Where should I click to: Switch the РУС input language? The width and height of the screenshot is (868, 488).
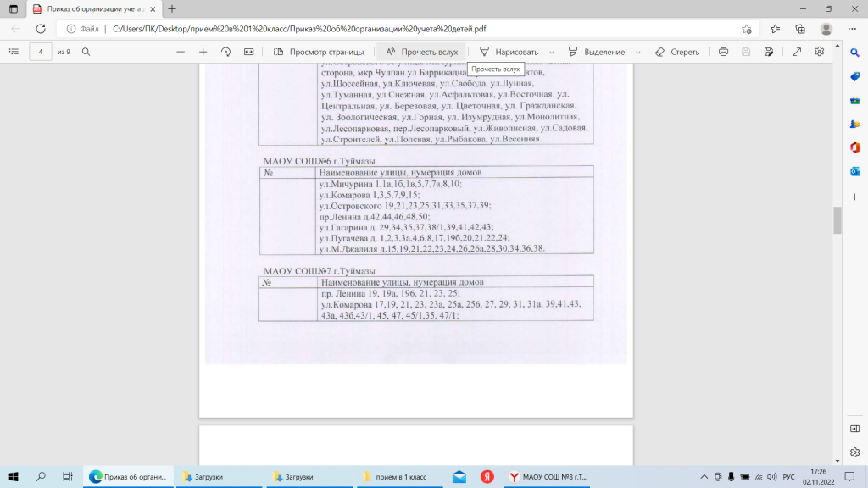pyautogui.click(x=789, y=476)
